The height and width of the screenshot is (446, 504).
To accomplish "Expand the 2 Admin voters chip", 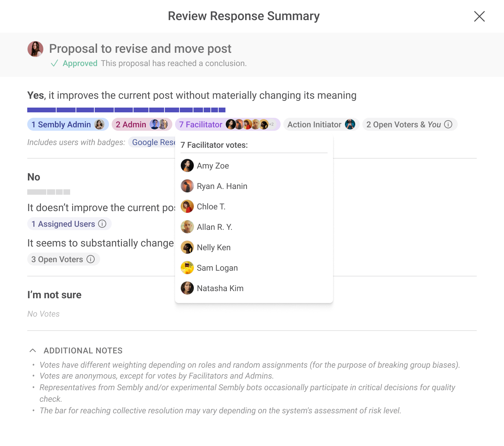I will coord(131,125).
